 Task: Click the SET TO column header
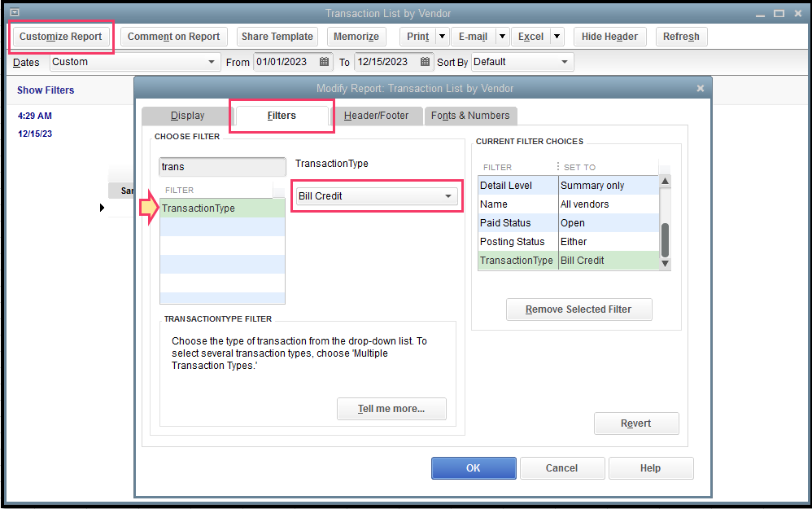[x=579, y=168]
